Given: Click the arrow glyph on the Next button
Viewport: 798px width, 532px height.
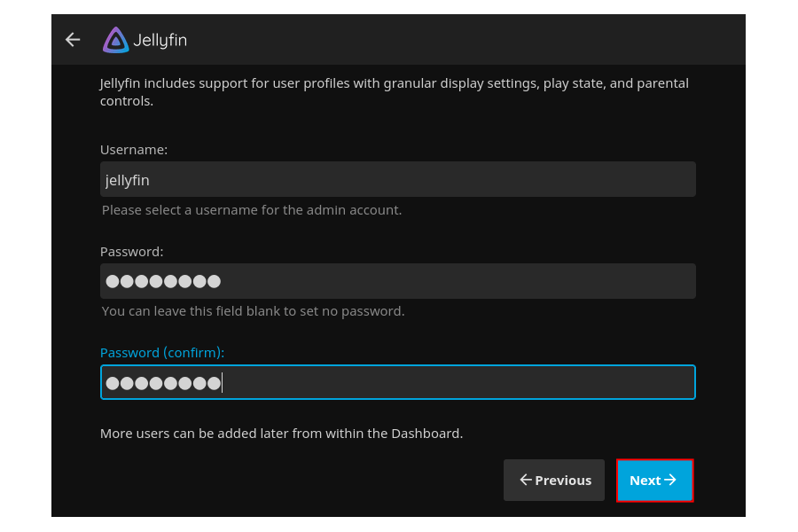Looking at the screenshot, I should [669, 480].
